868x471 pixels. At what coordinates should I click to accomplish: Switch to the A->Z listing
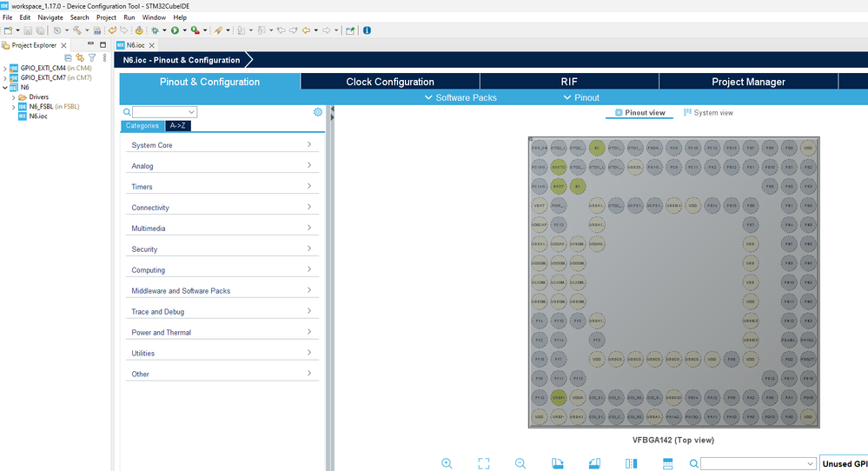tap(178, 126)
